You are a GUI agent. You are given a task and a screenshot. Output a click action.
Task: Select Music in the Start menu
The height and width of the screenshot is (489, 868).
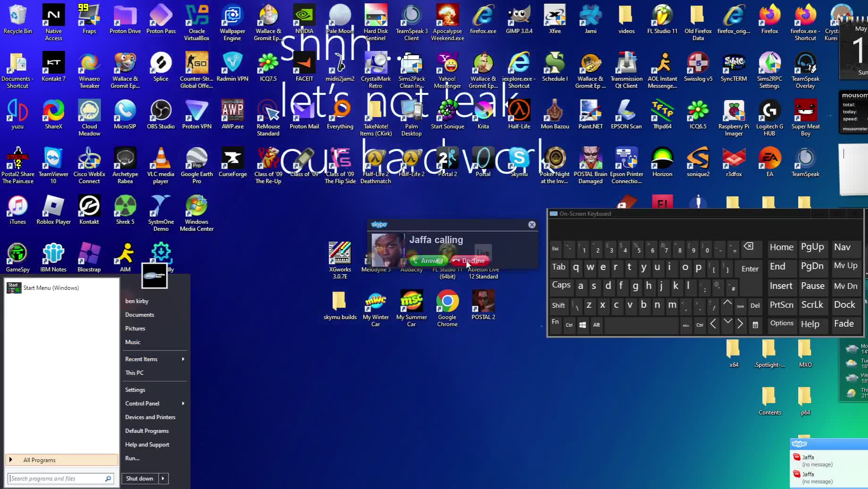(133, 342)
